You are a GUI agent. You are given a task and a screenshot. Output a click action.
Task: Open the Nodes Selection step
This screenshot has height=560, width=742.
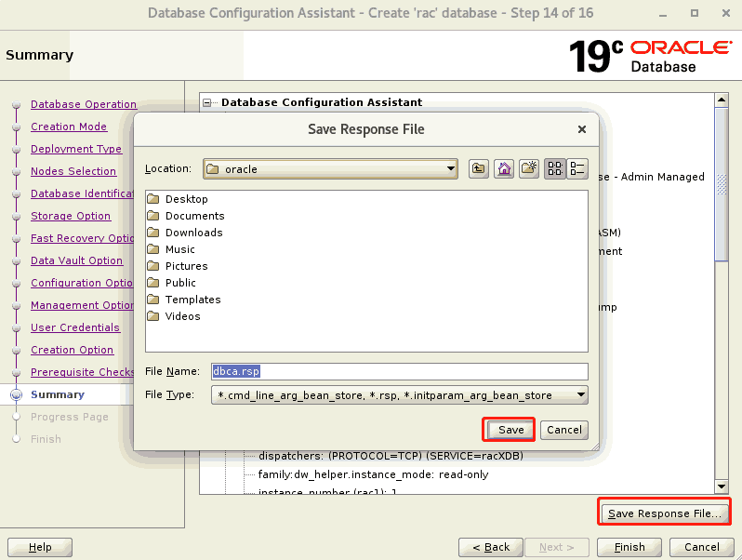point(73,171)
